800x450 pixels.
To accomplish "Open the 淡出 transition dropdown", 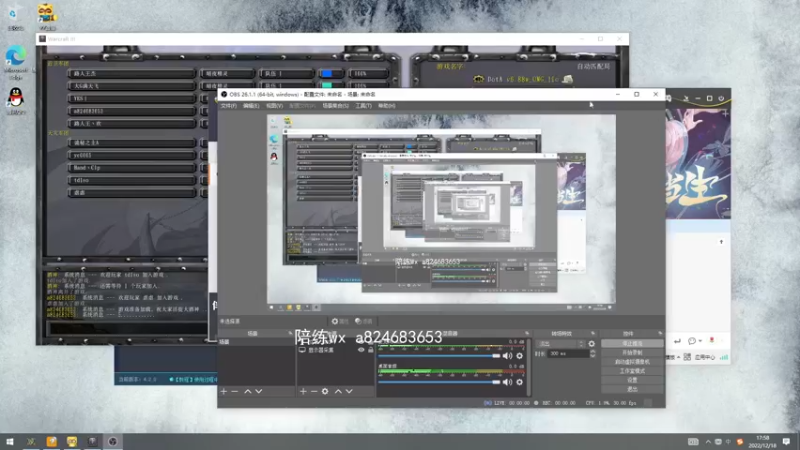I will (x=561, y=344).
